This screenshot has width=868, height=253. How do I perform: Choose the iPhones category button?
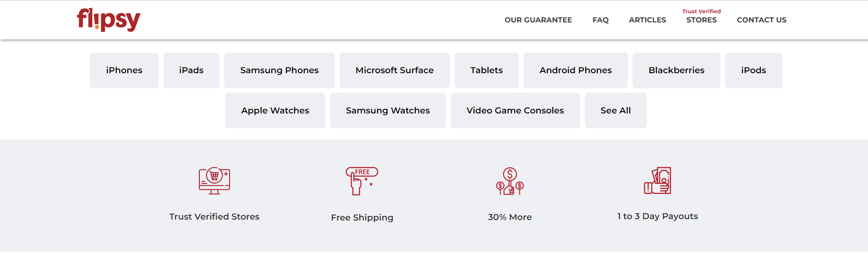tap(124, 70)
